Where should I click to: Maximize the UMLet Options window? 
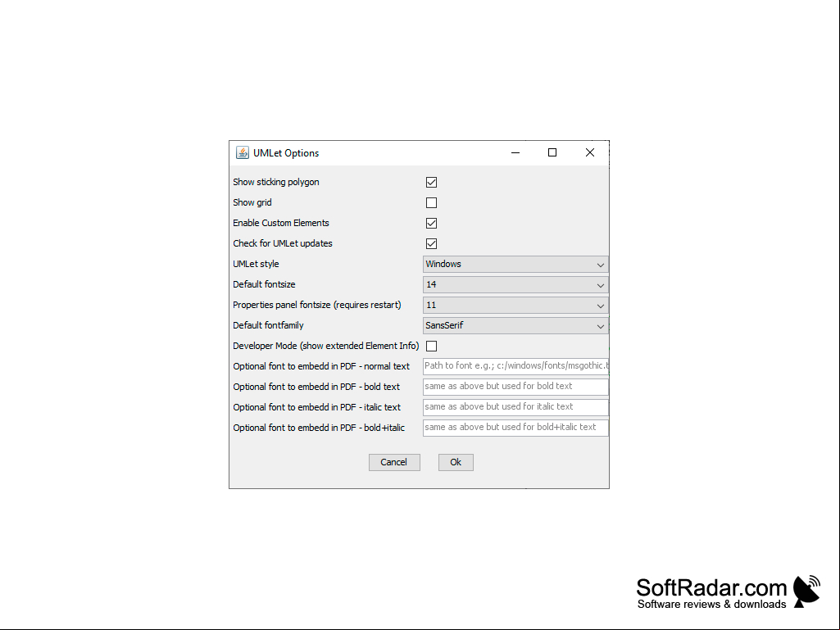(552, 152)
